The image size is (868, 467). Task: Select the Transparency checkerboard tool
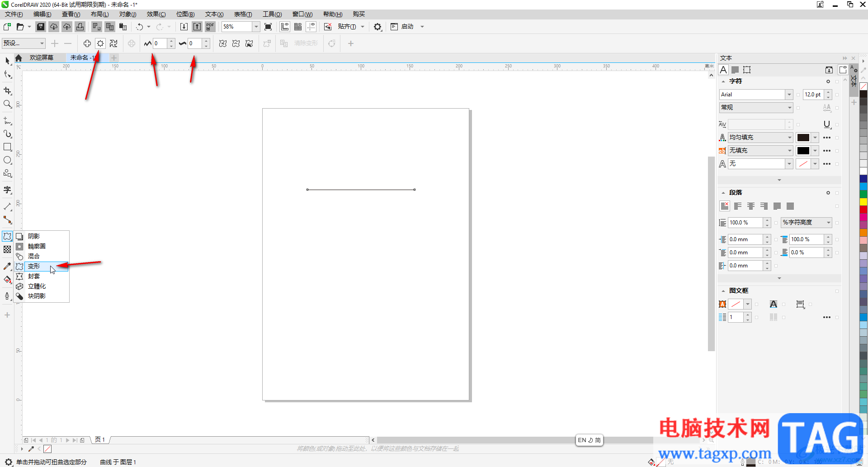[x=7, y=249]
